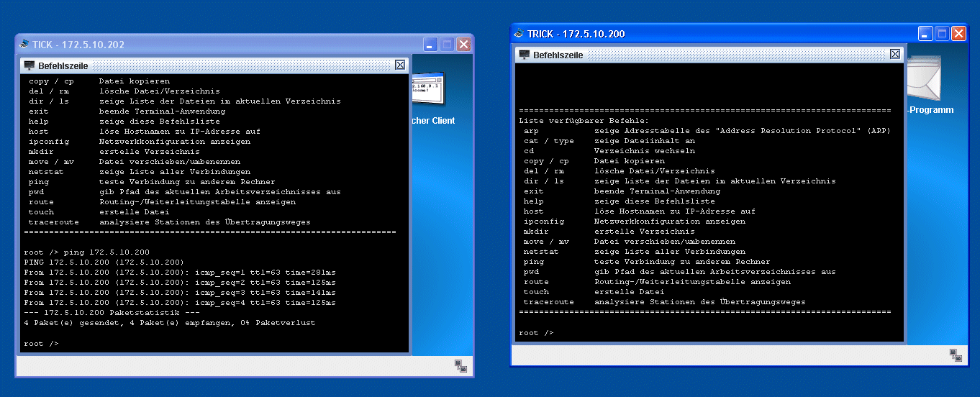The height and width of the screenshot is (397, 980).
Task: Minimize the TRICK - 172.5.10.200 window
Action: 925,34
